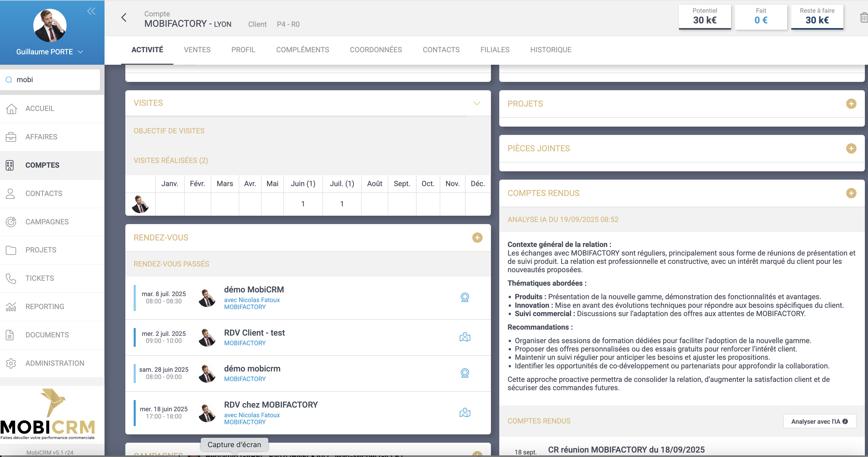Open the Tickets phone icon in sidebar

[x=11, y=278]
